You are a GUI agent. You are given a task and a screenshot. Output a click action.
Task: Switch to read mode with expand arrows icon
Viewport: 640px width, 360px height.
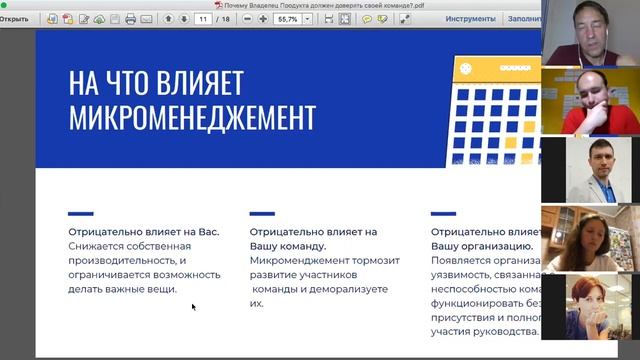coord(405,19)
